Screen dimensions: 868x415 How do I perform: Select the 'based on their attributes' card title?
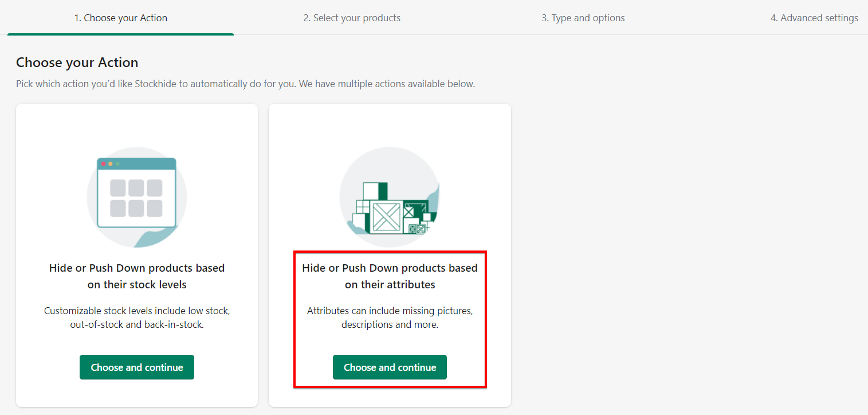390,276
